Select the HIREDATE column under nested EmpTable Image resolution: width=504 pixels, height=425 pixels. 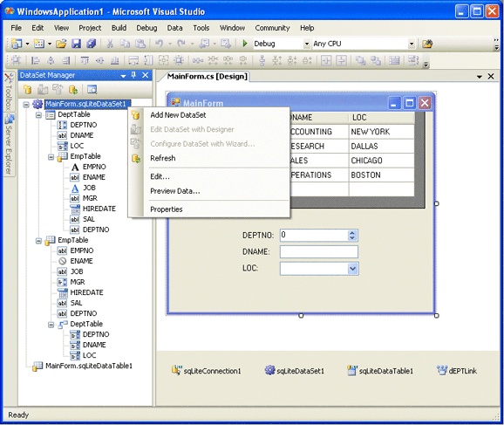pos(99,209)
